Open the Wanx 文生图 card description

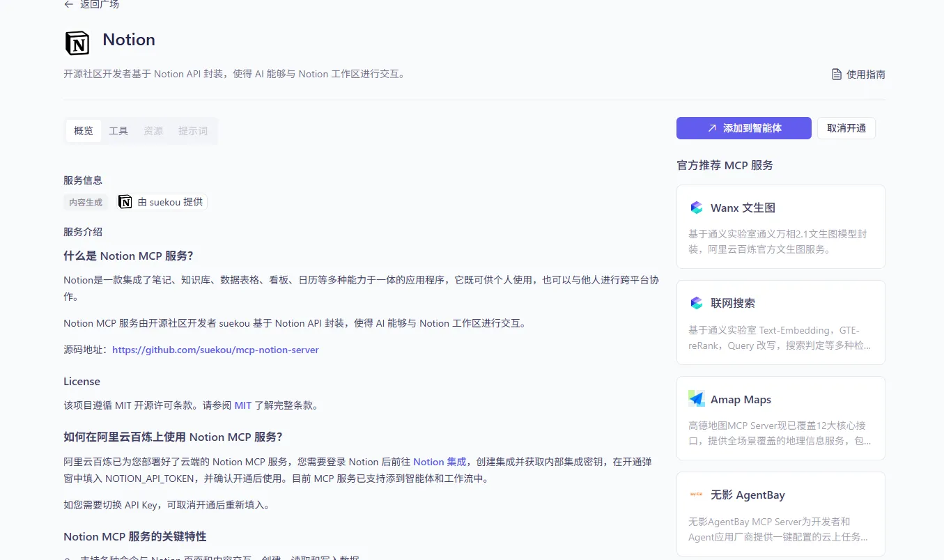pyautogui.click(x=777, y=242)
